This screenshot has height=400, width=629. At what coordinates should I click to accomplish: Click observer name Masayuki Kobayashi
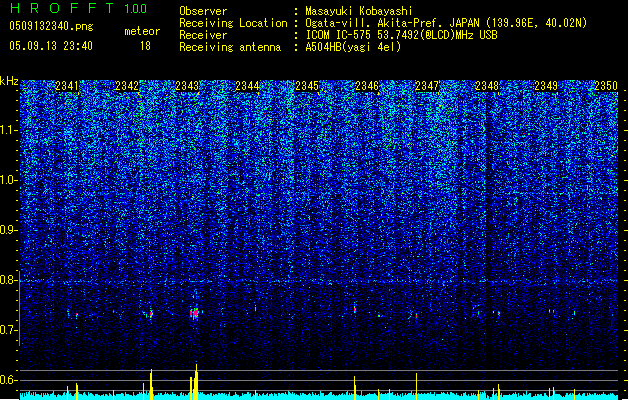359,11
